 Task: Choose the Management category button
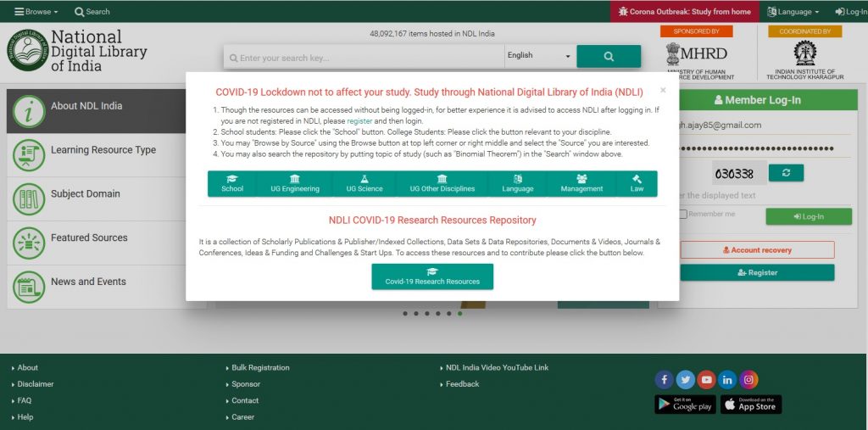[x=581, y=183]
